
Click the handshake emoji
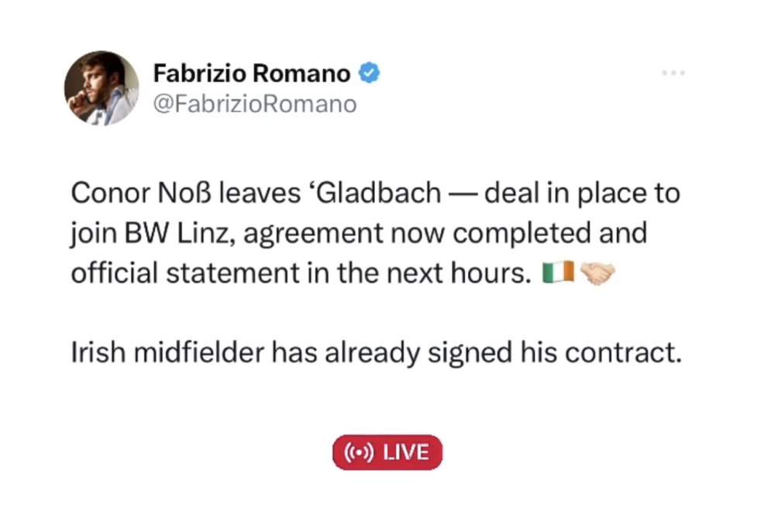pos(597,274)
